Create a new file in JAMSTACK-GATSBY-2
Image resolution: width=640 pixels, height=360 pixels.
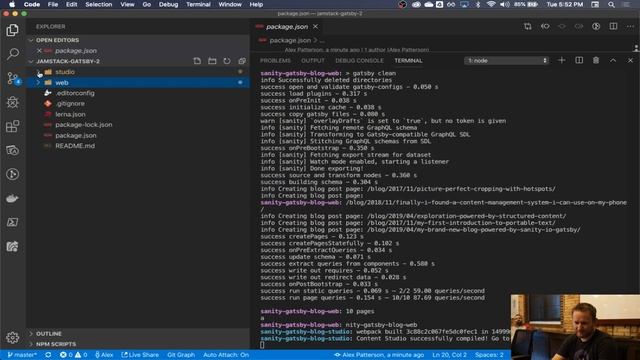tap(197, 61)
